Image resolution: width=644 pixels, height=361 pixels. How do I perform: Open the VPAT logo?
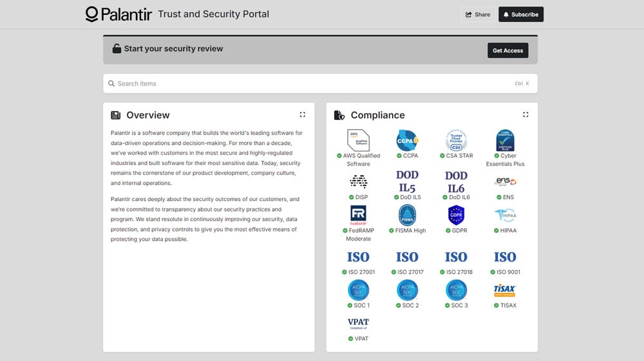click(358, 324)
